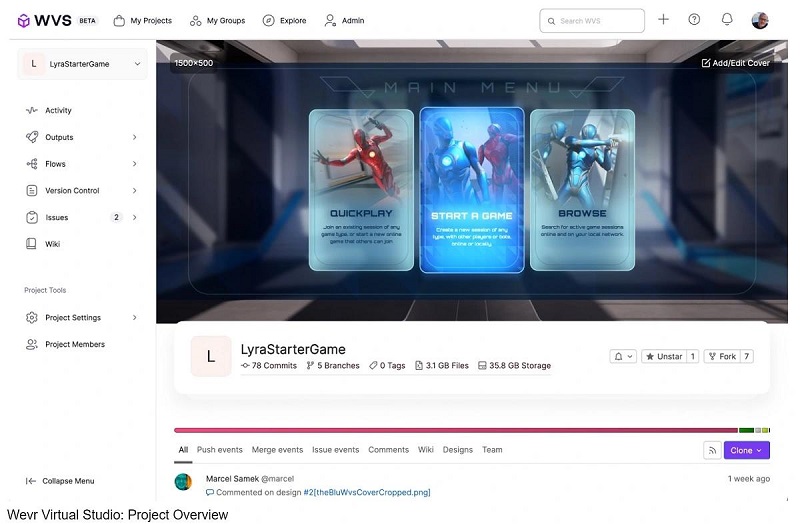
Task: Open notifications bell in top bar
Action: tap(727, 20)
